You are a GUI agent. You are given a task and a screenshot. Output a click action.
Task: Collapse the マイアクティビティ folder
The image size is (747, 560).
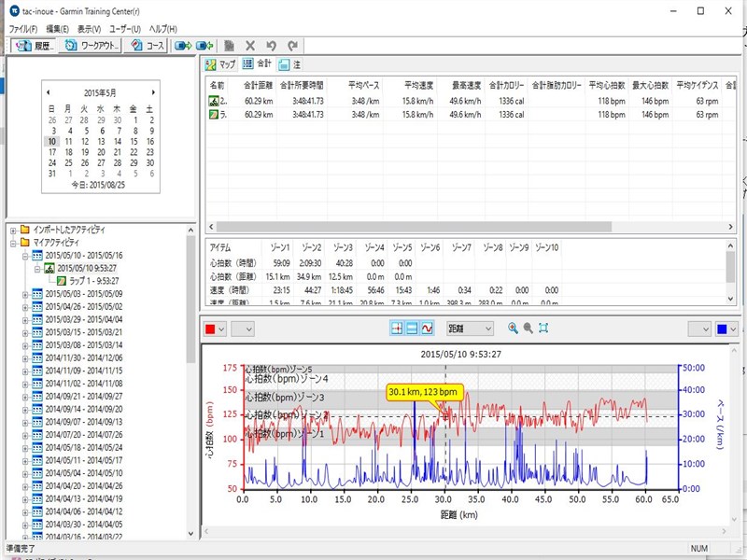13,243
